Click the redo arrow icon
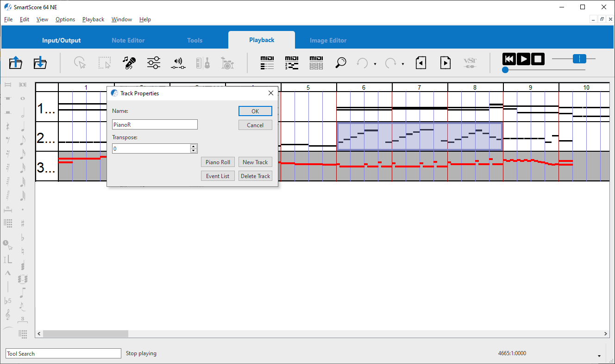 click(391, 62)
